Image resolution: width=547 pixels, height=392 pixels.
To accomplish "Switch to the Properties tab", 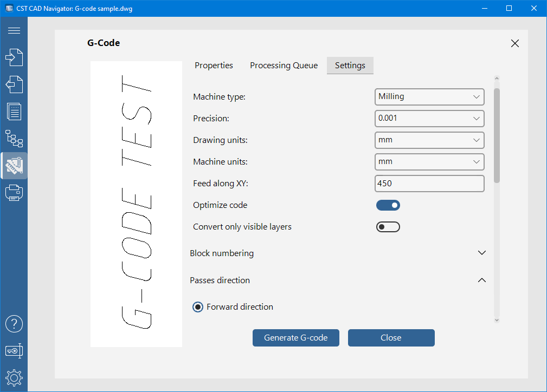I will [x=214, y=66].
